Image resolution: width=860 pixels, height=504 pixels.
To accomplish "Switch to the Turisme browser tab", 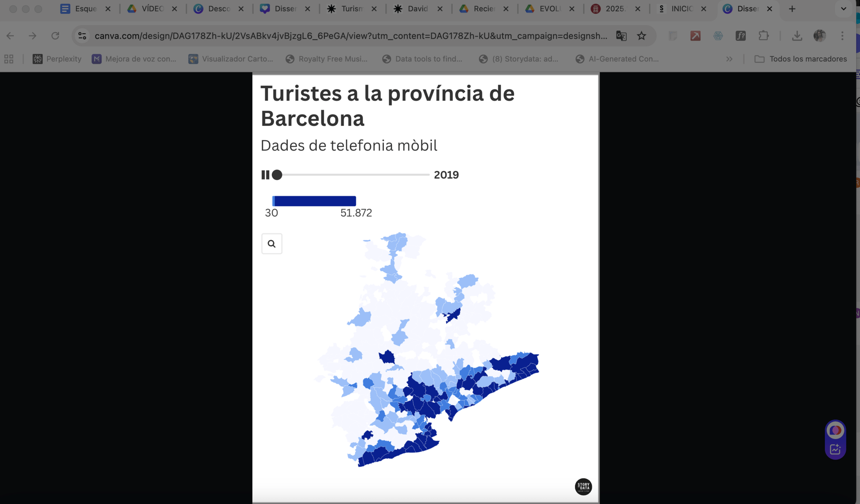I will coord(351,9).
